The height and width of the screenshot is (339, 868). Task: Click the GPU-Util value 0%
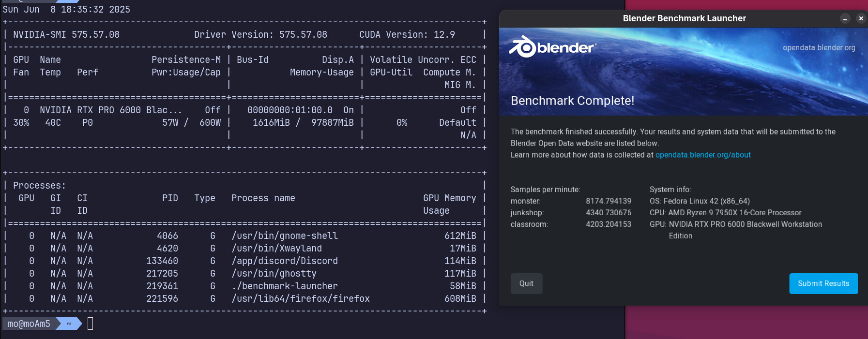pos(402,122)
